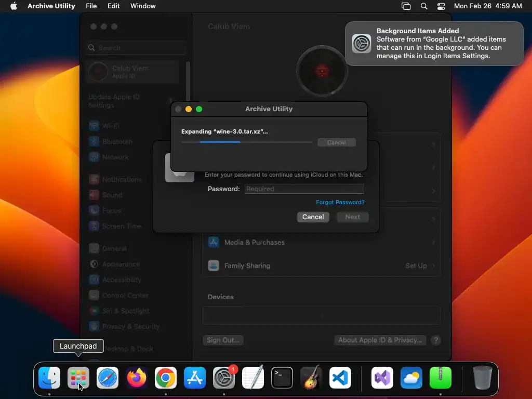Open Control Center in menu bar
This screenshot has width=532, height=399.
click(441, 6)
